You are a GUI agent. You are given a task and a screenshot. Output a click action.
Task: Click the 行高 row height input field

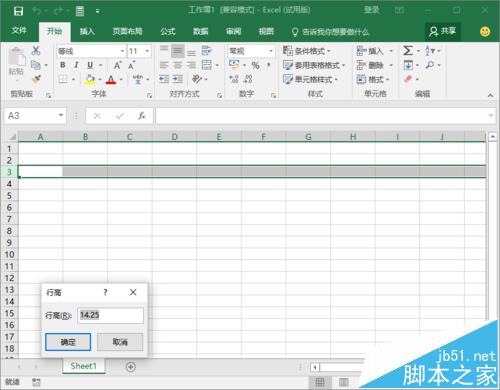(x=111, y=315)
